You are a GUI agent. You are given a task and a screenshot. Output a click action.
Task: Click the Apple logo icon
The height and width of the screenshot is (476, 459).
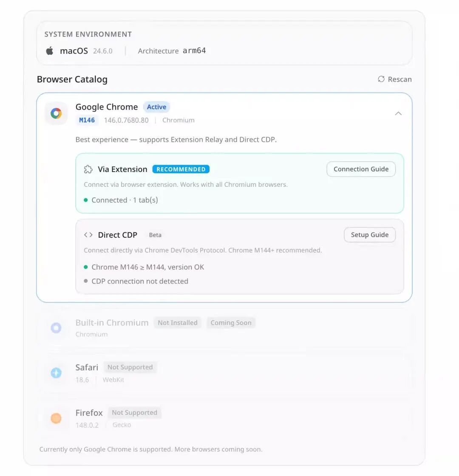(x=50, y=51)
